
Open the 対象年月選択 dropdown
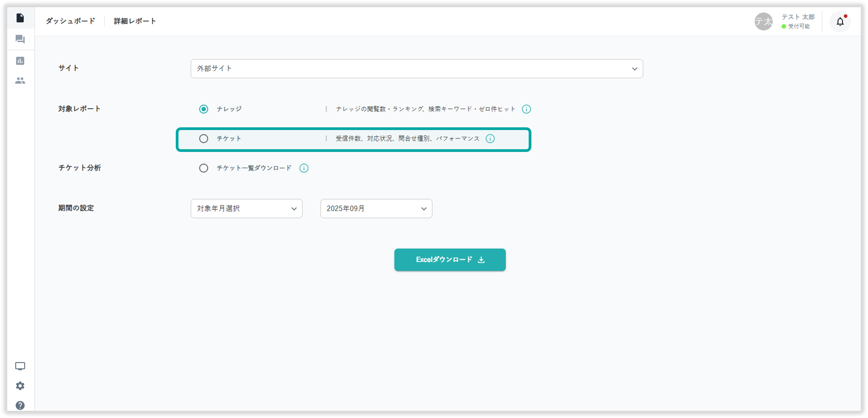[246, 209]
